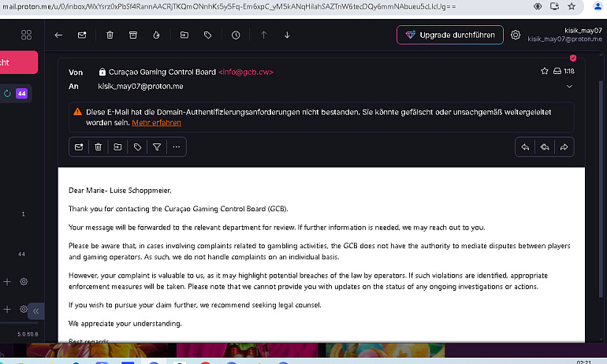Screen dimensions: 607x364
Task: Forward this email
Action: (564, 147)
